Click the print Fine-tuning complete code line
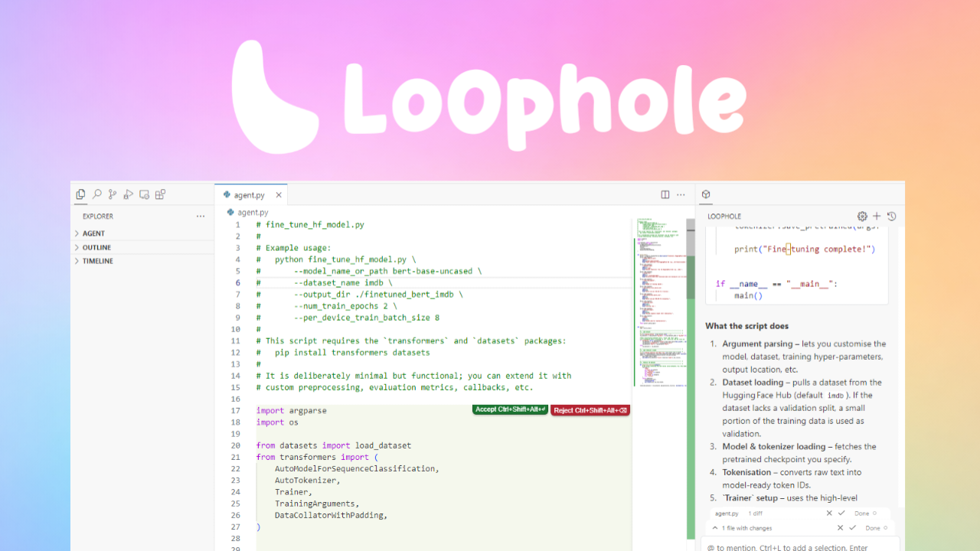 pyautogui.click(x=805, y=249)
